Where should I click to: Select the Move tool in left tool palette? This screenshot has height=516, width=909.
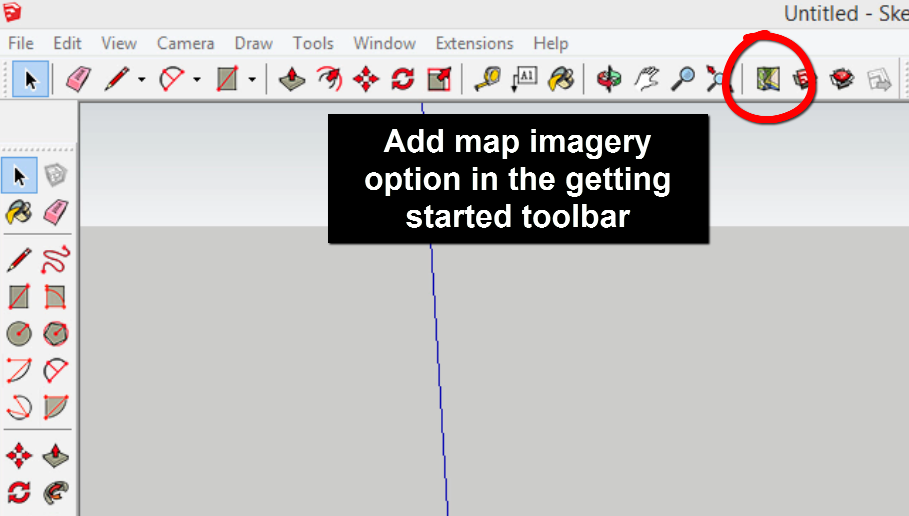click(x=19, y=456)
